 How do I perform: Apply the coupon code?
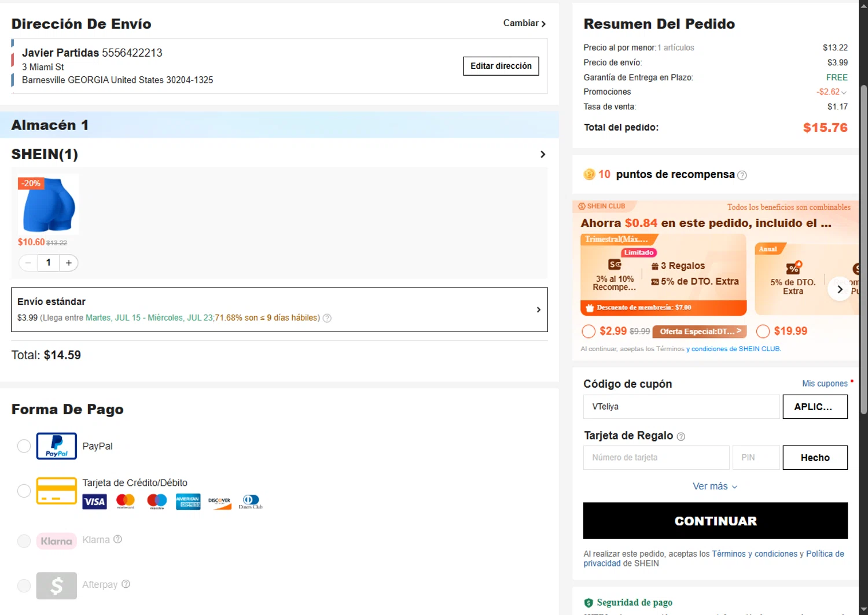pos(815,407)
